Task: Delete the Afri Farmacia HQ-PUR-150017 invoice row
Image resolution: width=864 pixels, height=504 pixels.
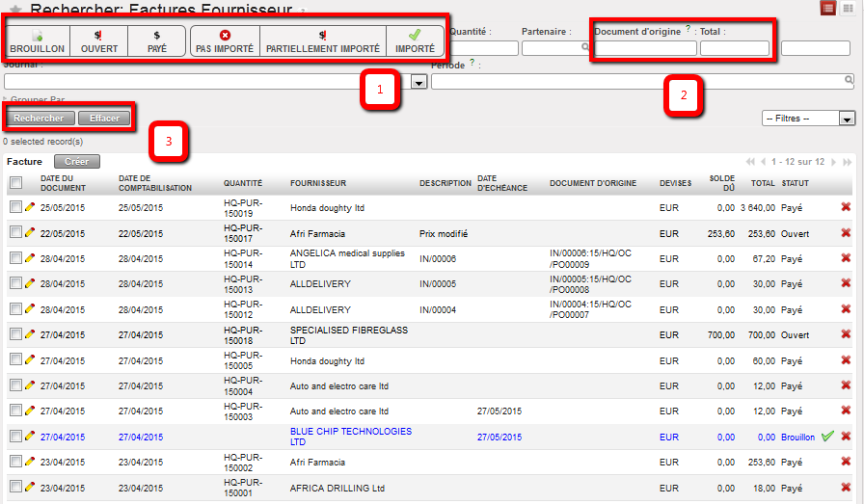Action: pos(846,232)
